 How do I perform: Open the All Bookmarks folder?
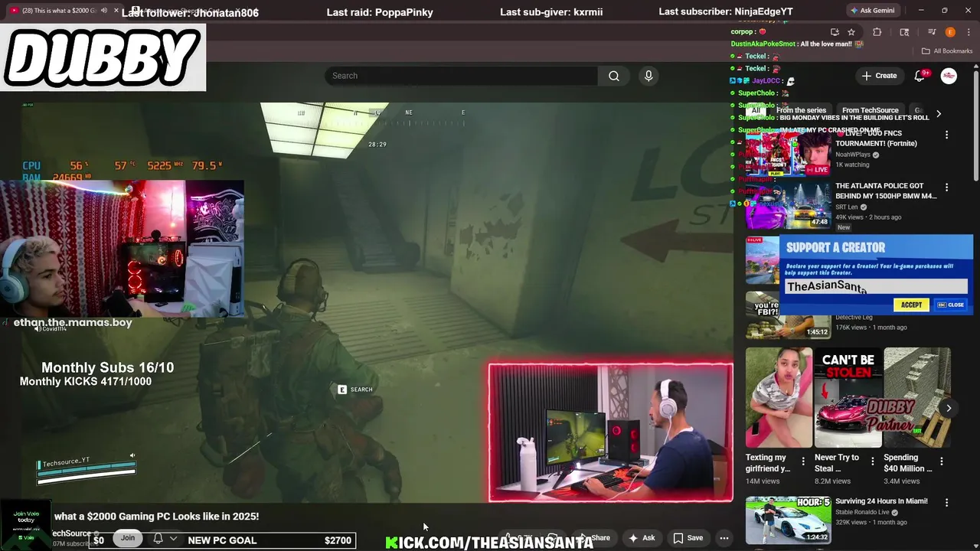coord(947,51)
